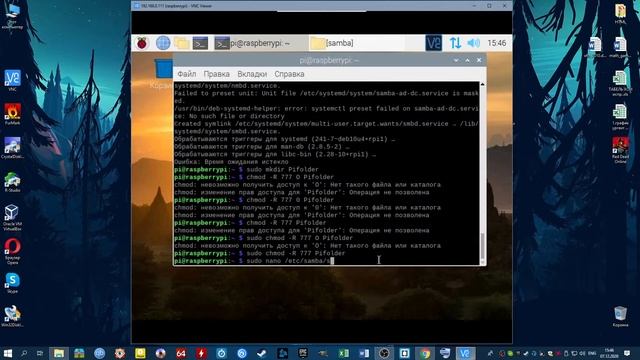
Task: Switch to the [samba] folder taskbar item
Action: [x=356, y=43]
